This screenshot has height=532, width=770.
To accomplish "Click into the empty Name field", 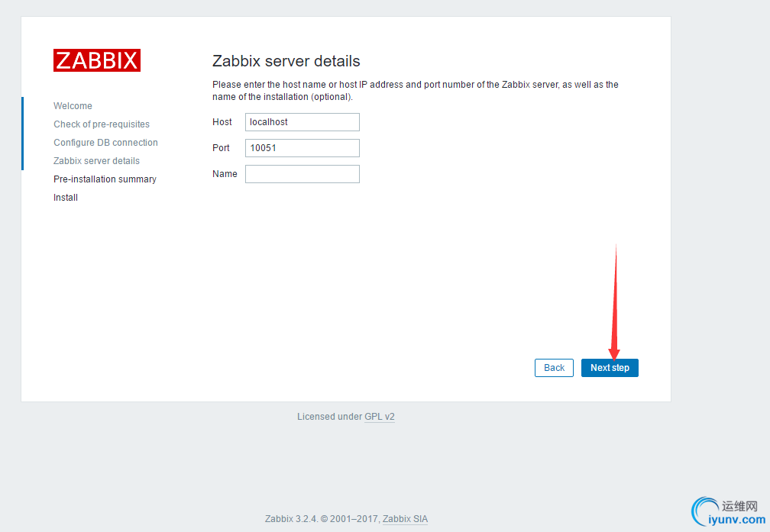I will click(x=302, y=174).
